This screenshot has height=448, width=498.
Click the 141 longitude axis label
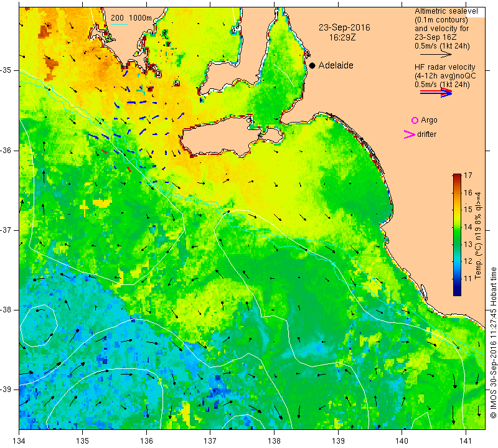coord(466,441)
